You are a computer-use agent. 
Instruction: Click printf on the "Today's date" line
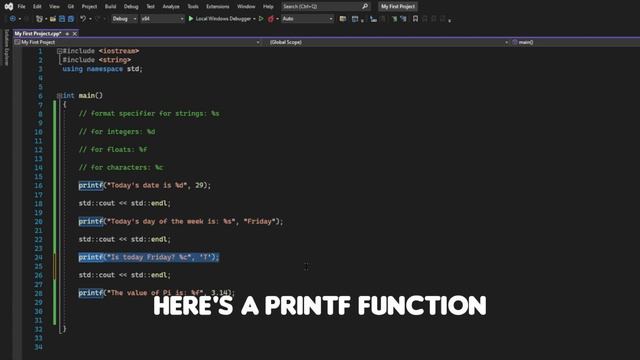pos(91,185)
